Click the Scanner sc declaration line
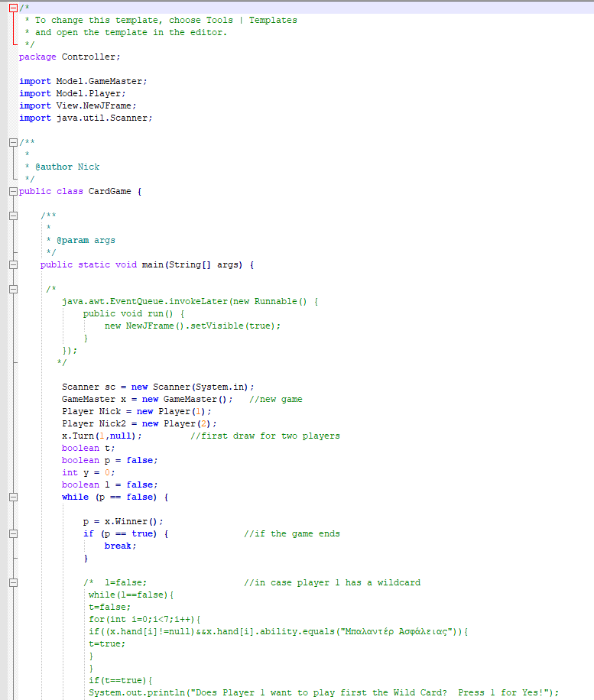This screenshot has width=594, height=700. (x=157, y=387)
